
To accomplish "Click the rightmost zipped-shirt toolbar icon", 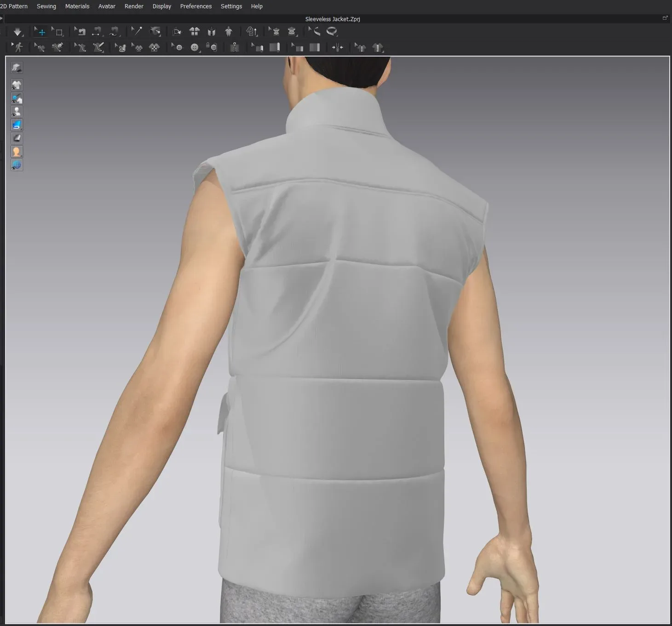I will tap(378, 47).
